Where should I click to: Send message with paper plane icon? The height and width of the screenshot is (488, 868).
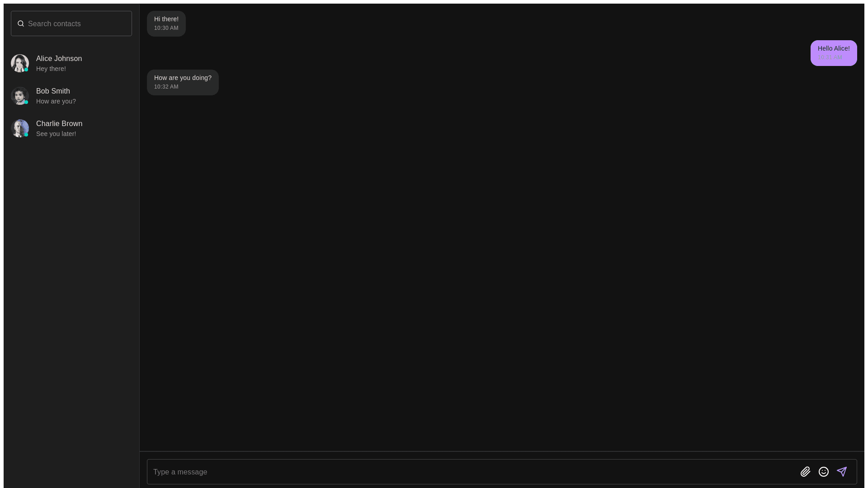point(842,472)
